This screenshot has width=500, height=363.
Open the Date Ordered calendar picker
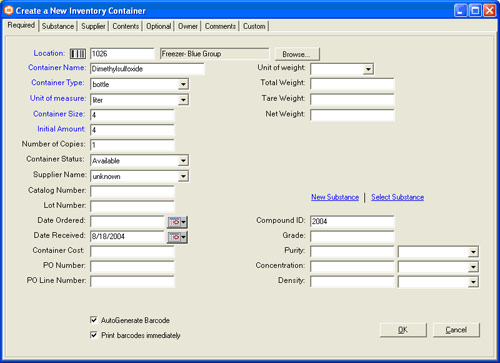tap(177, 222)
